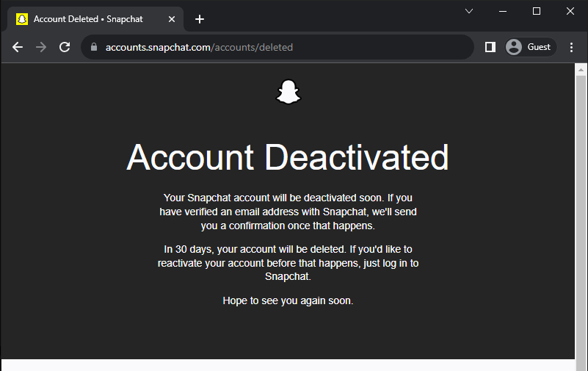This screenshot has height=371, width=588.
Task: Select the Account Deleted • Snapchat tab
Action: [95, 19]
